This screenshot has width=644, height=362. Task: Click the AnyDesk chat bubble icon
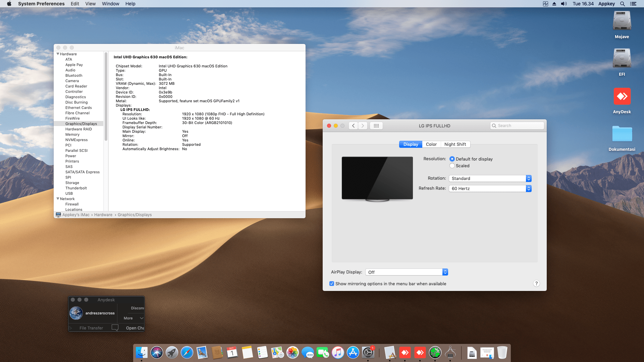coord(115,328)
